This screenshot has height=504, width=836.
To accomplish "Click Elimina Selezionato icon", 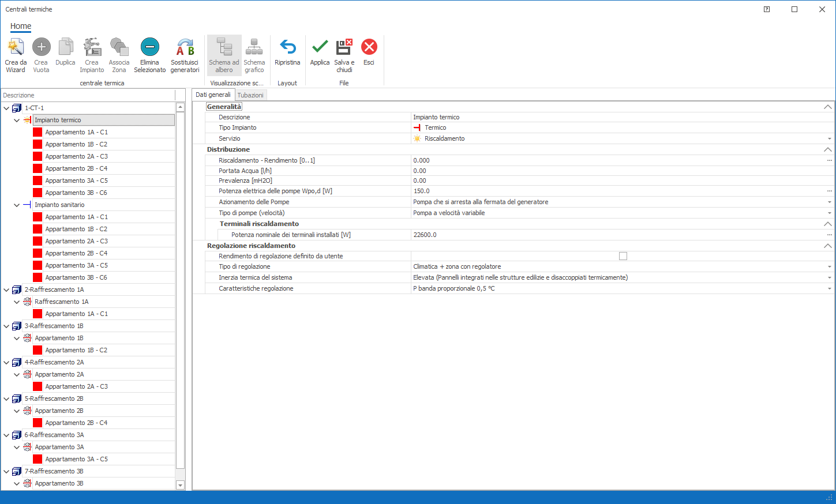I will click(x=149, y=48).
